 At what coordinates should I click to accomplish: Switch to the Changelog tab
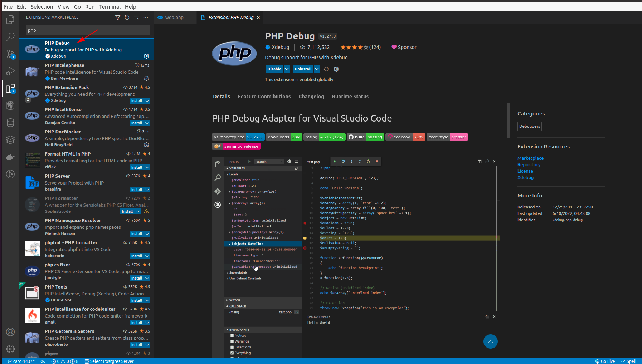click(311, 97)
